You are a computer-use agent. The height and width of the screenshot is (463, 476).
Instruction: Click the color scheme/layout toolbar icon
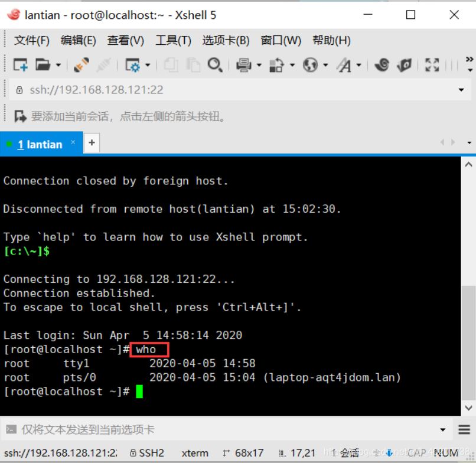click(276, 65)
